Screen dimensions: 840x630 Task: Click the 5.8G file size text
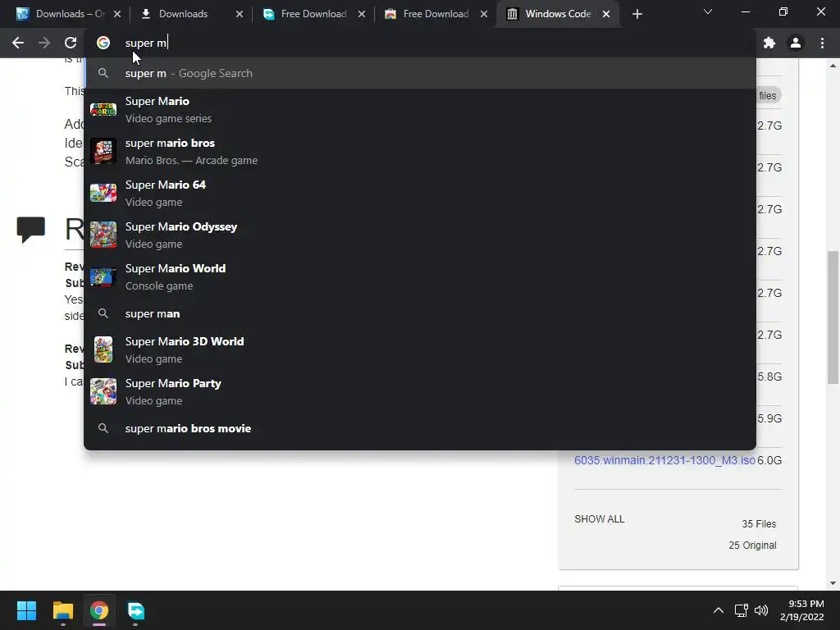click(769, 377)
